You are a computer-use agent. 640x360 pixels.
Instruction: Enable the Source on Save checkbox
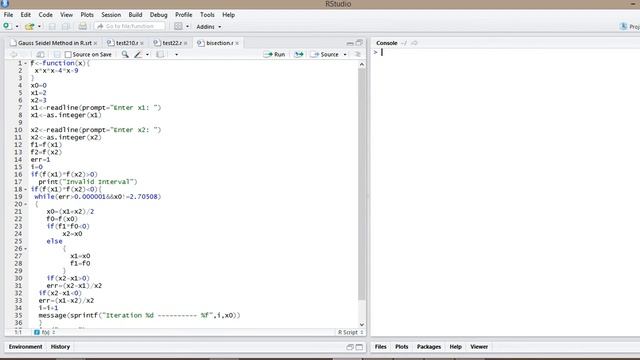(x=68, y=54)
